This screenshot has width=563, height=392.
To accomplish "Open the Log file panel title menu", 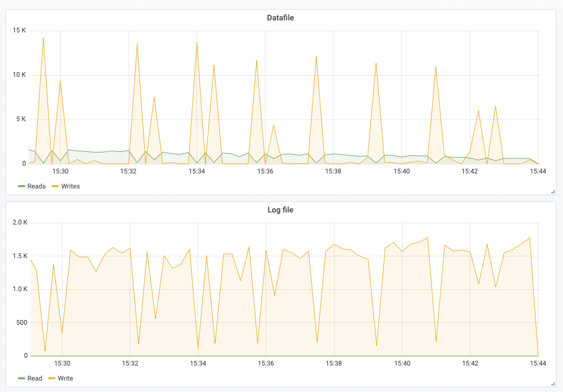I will pyautogui.click(x=280, y=210).
